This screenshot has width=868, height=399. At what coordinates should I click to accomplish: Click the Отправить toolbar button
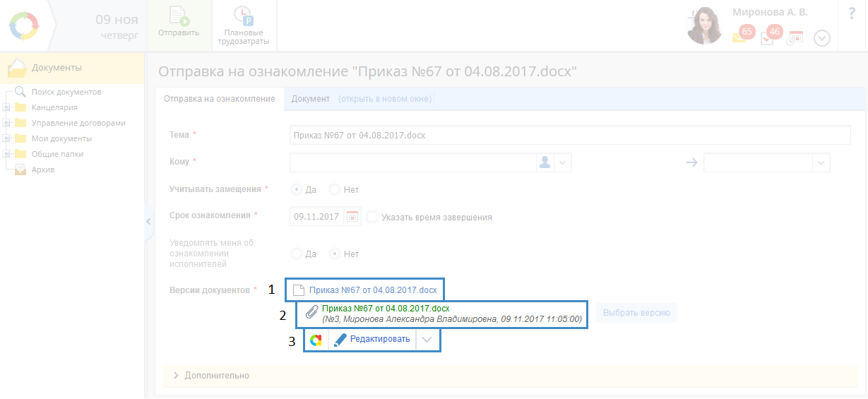click(x=179, y=25)
